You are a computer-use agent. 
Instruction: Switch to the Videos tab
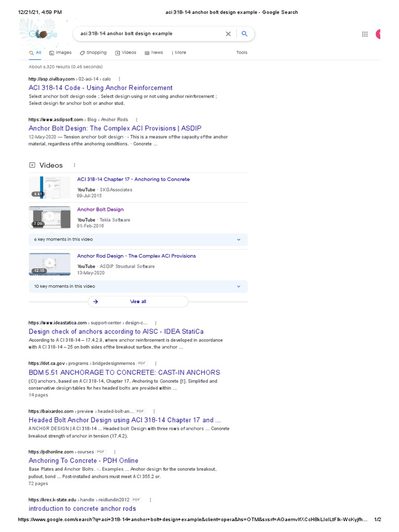tap(126, 52)
